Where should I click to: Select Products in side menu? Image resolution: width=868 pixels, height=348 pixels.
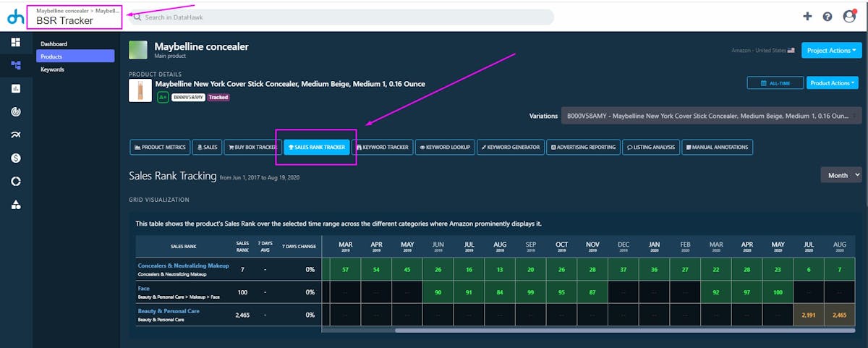pos(75,56)
